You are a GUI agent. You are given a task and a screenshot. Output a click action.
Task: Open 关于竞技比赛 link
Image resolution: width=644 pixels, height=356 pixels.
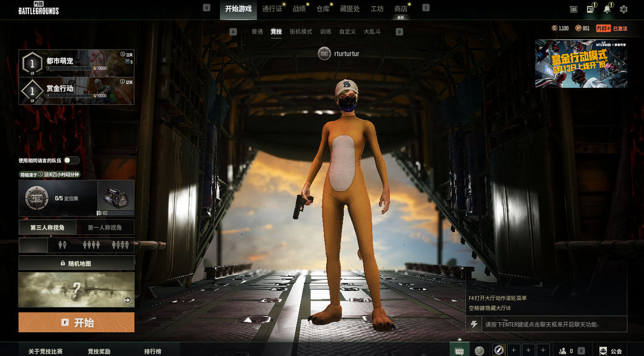[45, 351]
